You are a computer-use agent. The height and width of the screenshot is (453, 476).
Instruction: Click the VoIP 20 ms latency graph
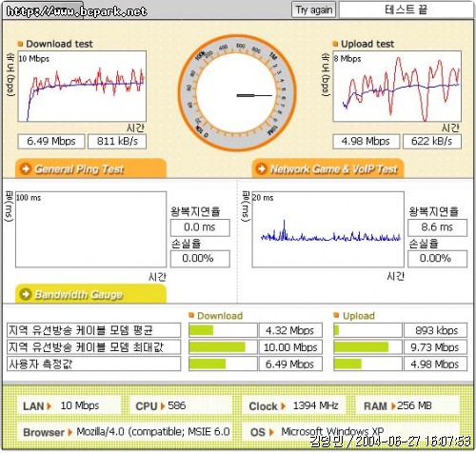tap(327, 229)
